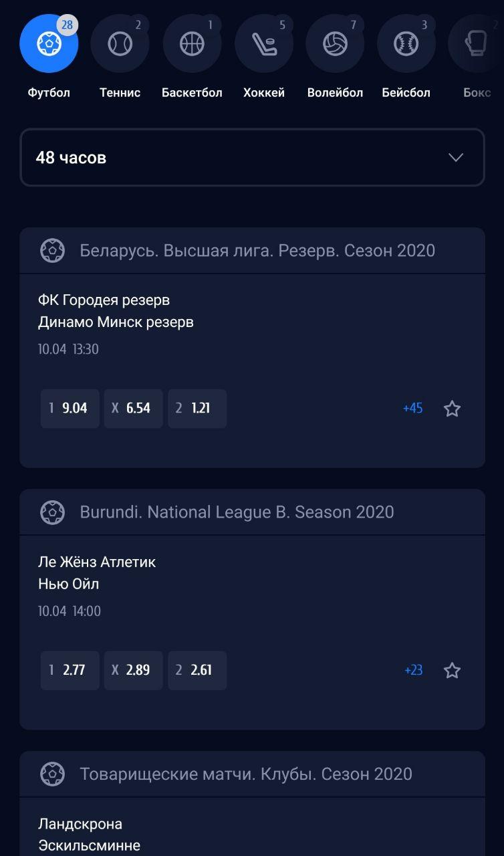This screenshot has height=856, width=504.
Task: Open the 48 часов time filter dropdown
Action: [x=252, y=158]
